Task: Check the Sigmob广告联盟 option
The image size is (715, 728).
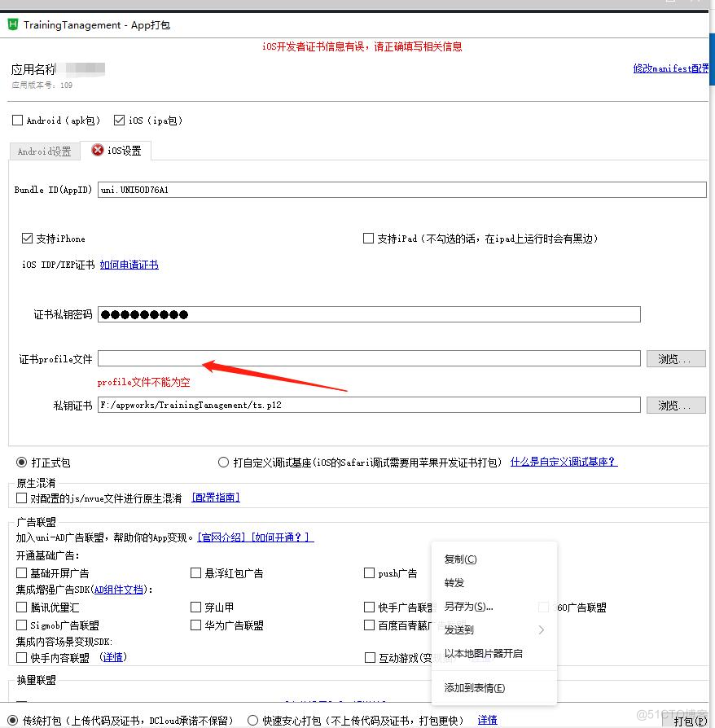Action: click(21, 625)
